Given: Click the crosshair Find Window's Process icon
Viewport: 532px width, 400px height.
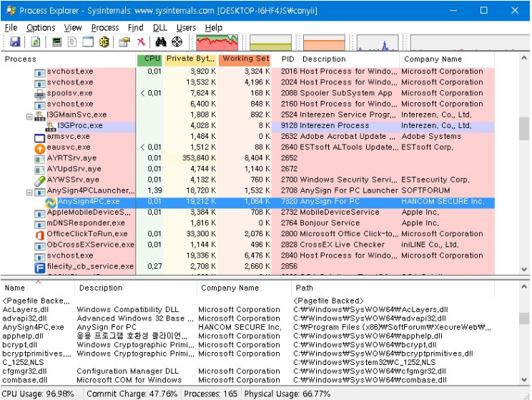Looking at the screenshot, I should pos(177,42).
